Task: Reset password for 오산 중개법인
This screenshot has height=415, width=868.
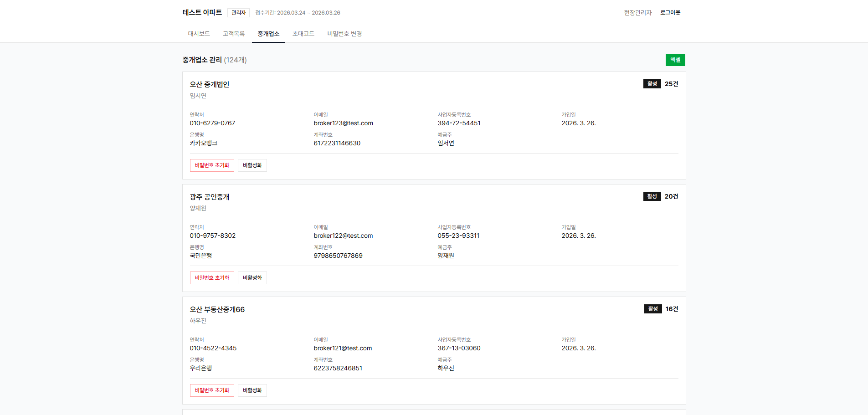Action: pos(212,165)
